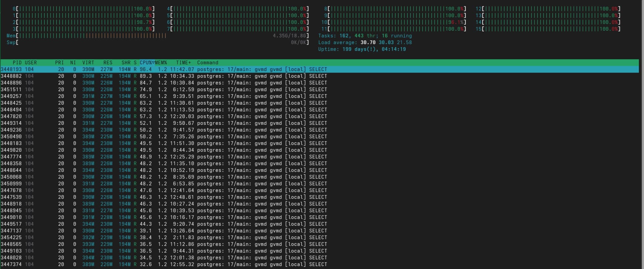Screen dimensions: 644x269
Task: Select process row PID 3448358
Action: pos(319,163)
